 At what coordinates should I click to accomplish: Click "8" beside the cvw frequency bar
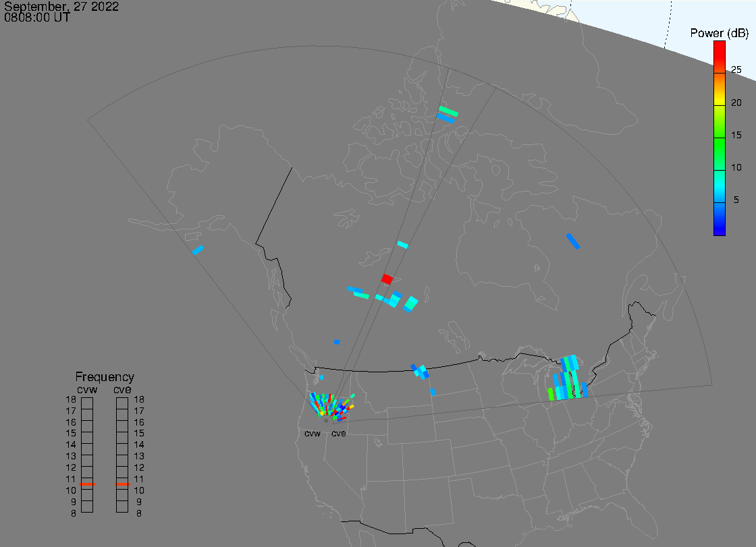(74, 514)
